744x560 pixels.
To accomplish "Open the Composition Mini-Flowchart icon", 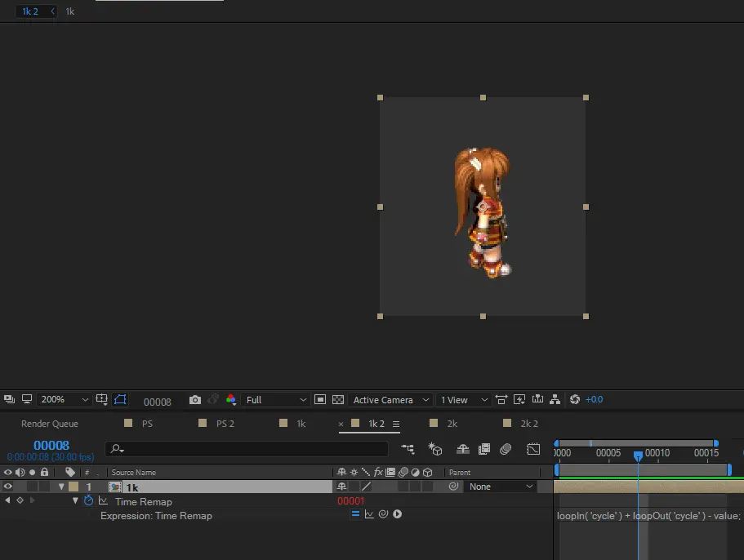I will click(x=408, y=448).
